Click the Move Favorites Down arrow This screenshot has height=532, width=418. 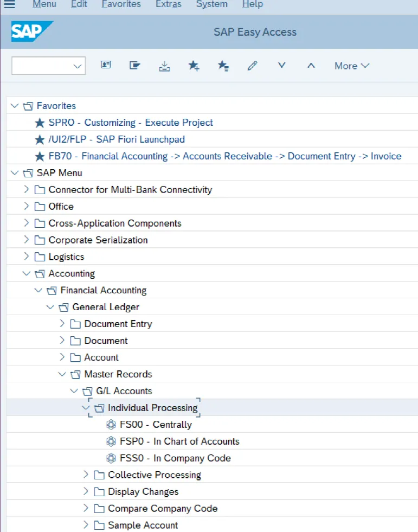[x=281, y=65]
